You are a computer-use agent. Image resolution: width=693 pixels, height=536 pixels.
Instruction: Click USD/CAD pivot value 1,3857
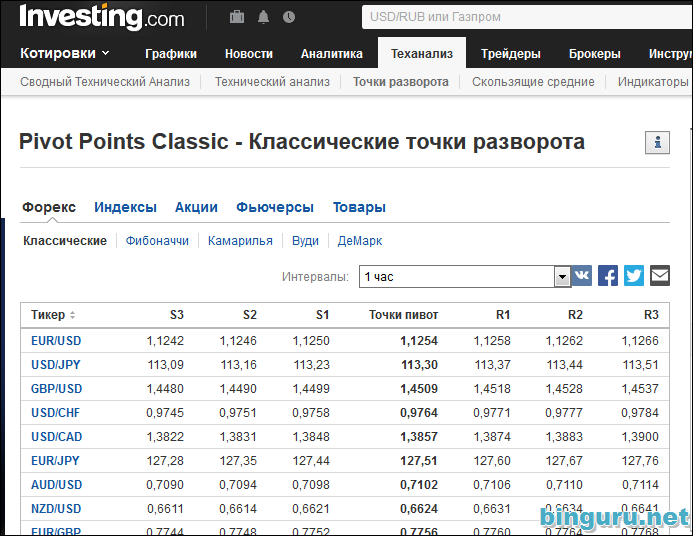419,437
